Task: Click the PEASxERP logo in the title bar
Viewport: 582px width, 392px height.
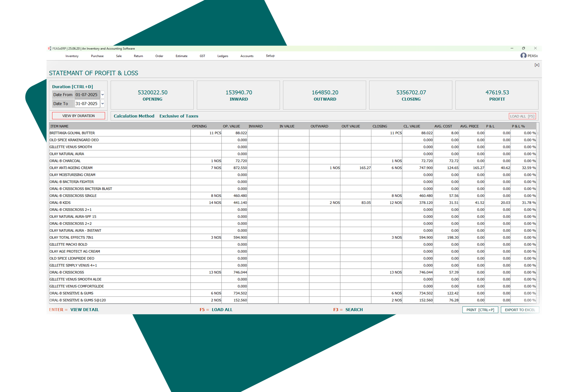Action: pyautogui.click(x=50, y=48)
